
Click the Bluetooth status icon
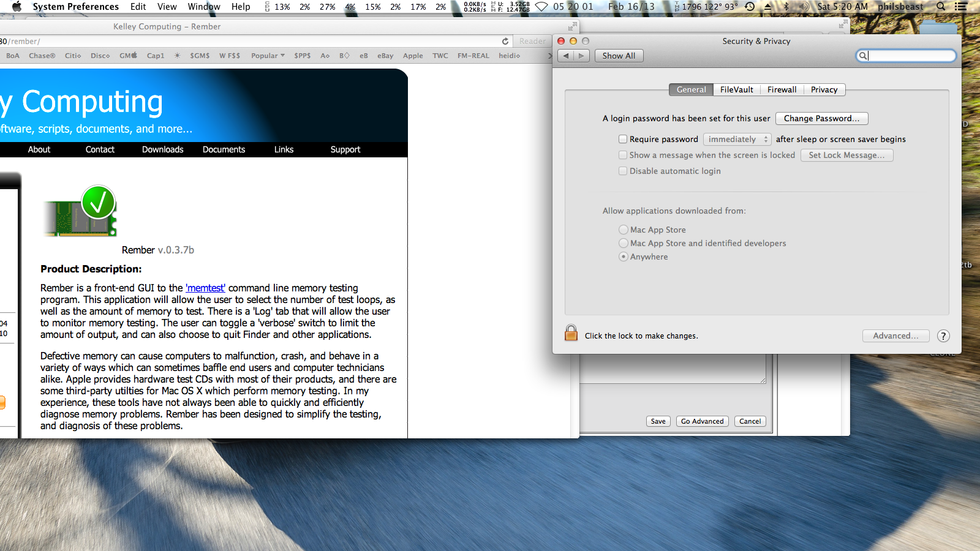(x=786, y=6)
